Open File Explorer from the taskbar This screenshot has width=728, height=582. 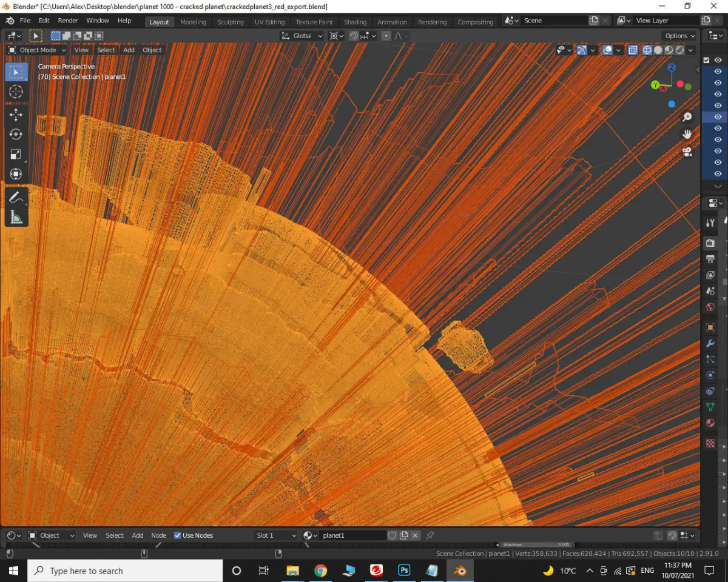pyautogui.click(x=293, y=570)
